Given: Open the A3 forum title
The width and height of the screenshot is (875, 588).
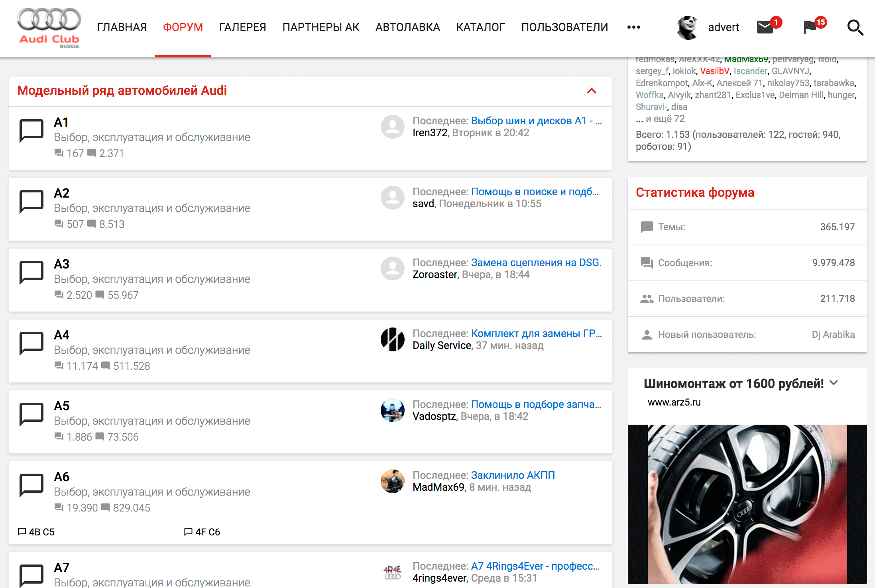Looking at the screenshot, I should point(62,264).
